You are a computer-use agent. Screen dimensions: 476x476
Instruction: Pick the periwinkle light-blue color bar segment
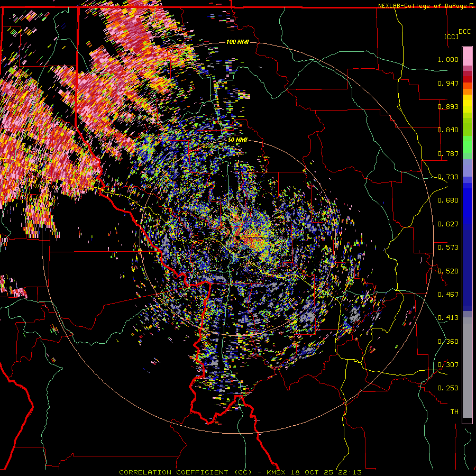[x=467, y=168]
